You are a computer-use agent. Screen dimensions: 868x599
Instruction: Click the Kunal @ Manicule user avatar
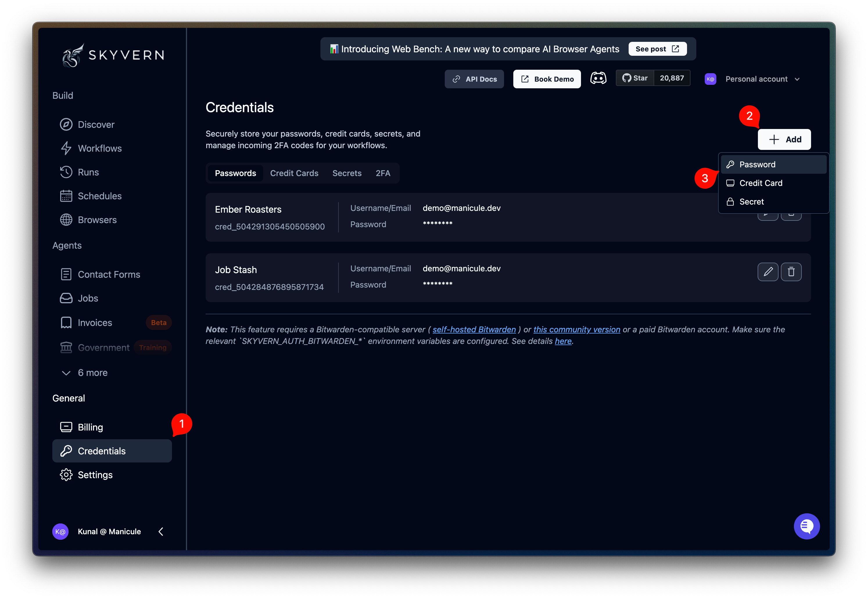60,531
